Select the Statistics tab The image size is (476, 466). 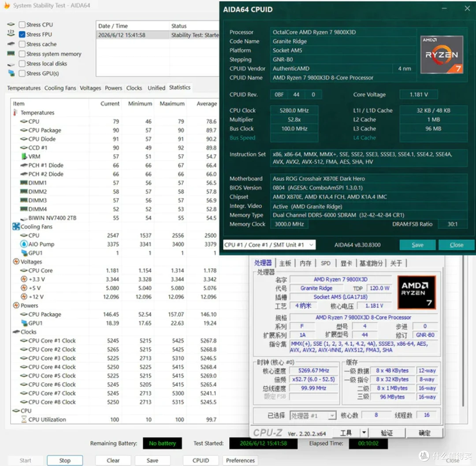pos(180,87)
